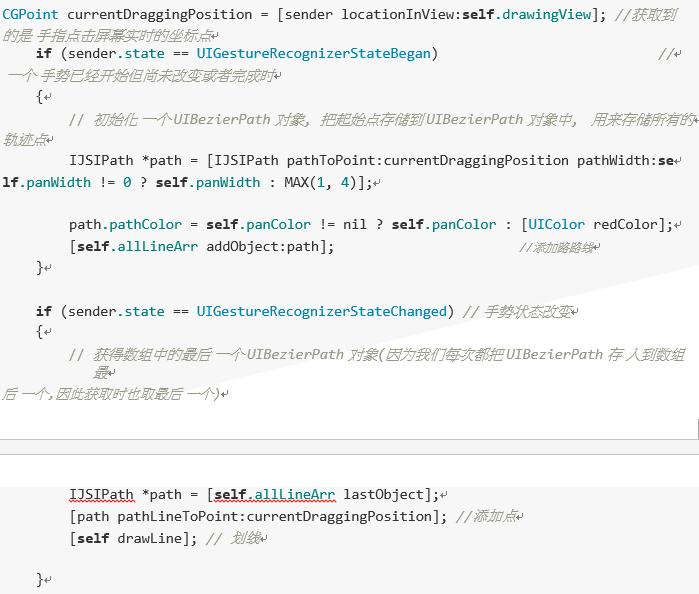Image resolution: width=699 pixels, height=594 pixels.
Task: Click locationInView:self.drawingView text
Action: (466, 15)
